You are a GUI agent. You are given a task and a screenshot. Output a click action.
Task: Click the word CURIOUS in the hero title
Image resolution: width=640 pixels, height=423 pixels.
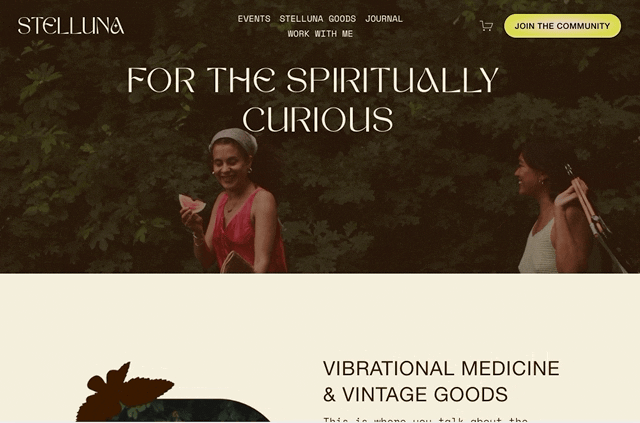click(318, 119)
